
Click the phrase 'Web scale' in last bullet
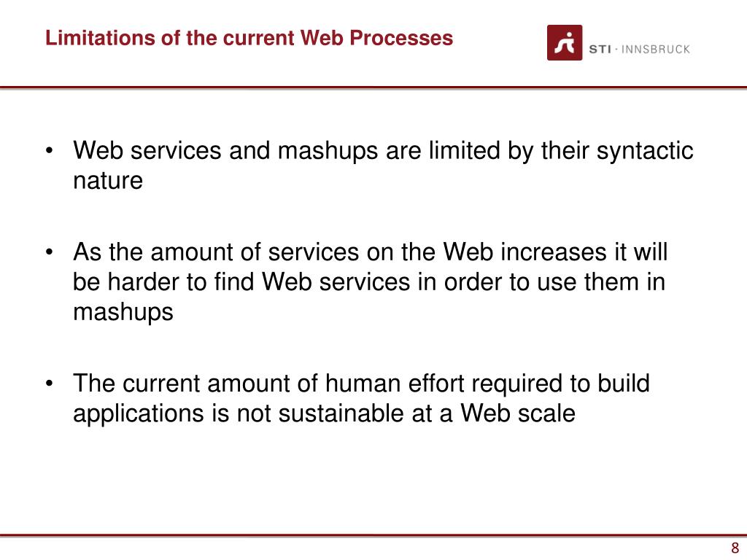coord(517,413)
